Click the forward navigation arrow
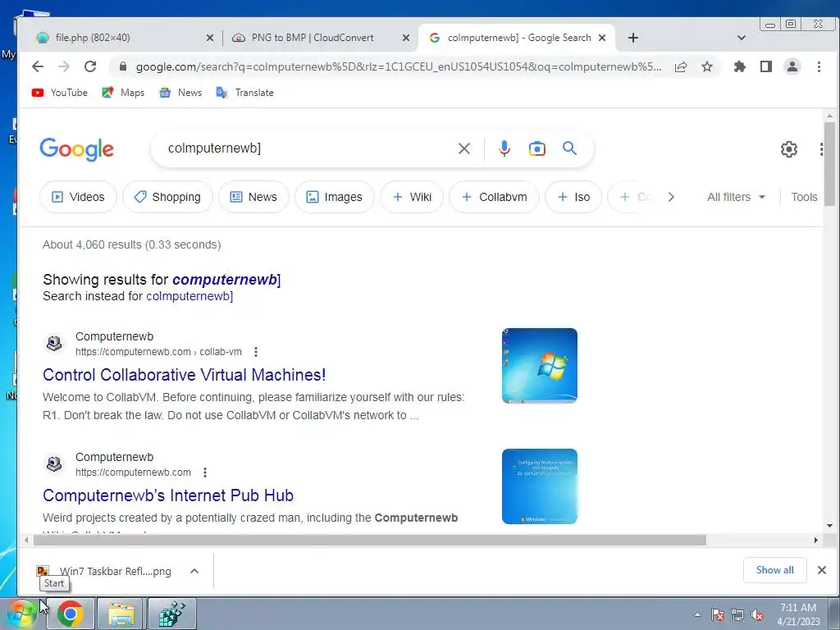This screenshot has width=840, height=630. [x=64, y=66]
